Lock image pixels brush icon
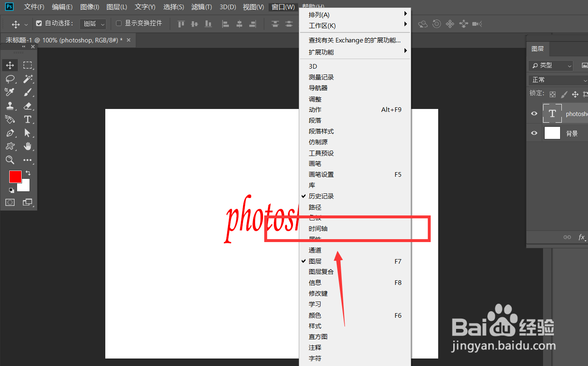This screenshot has width=588, height=366. 564,94
